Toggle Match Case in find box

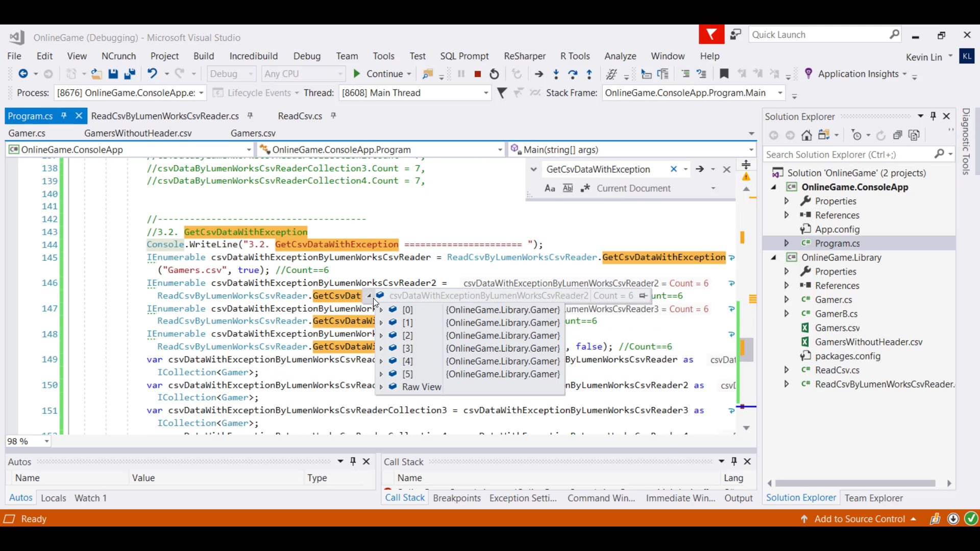[x=550, y=188]
